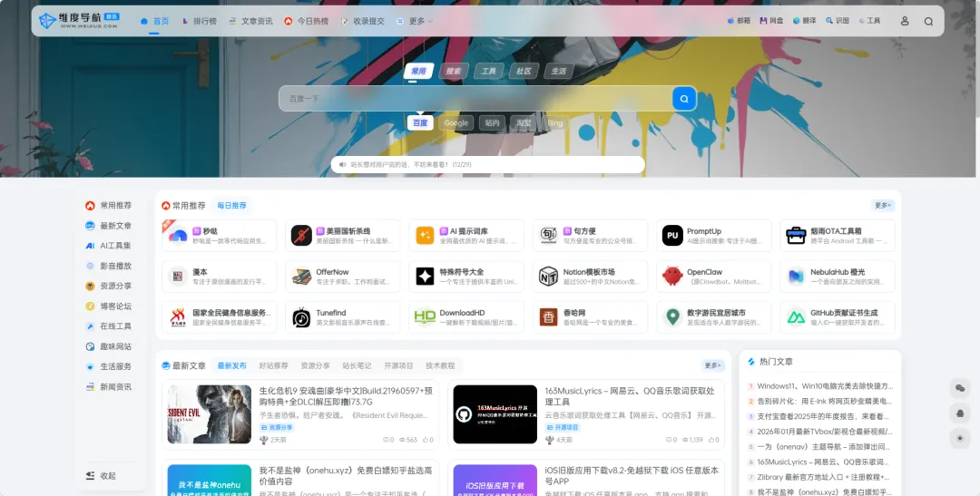Click 更多> in 常用推荐 section
The width and height of the screenshot is (980, 496).
883,206
